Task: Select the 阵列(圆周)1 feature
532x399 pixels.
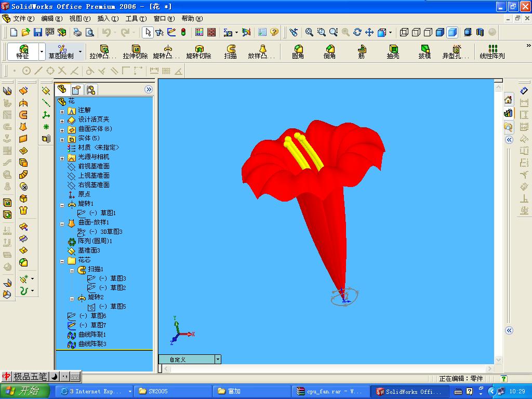Action: pos(90,241)
